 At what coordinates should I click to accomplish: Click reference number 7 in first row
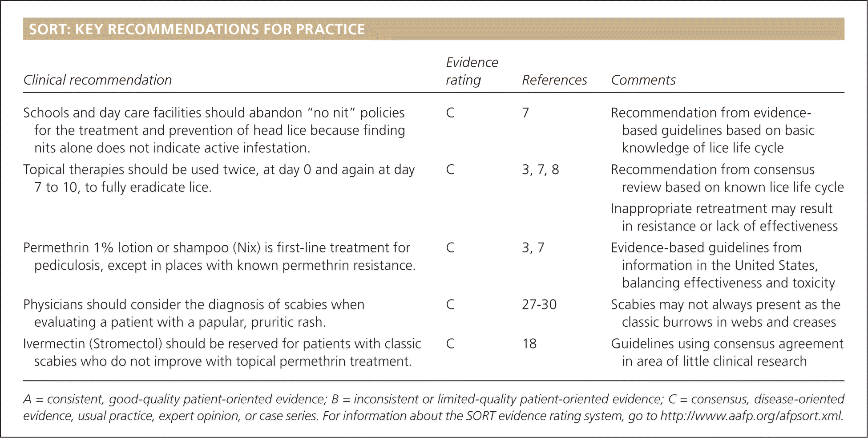coord(525,113)
